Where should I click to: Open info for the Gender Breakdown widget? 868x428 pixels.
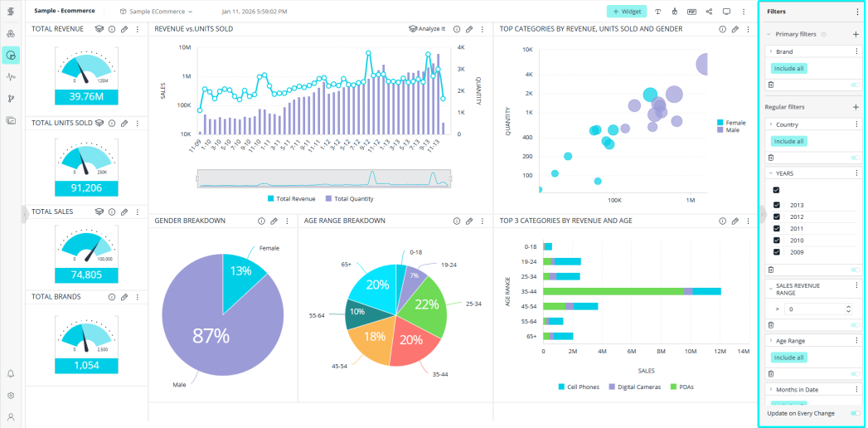[261, 221]
